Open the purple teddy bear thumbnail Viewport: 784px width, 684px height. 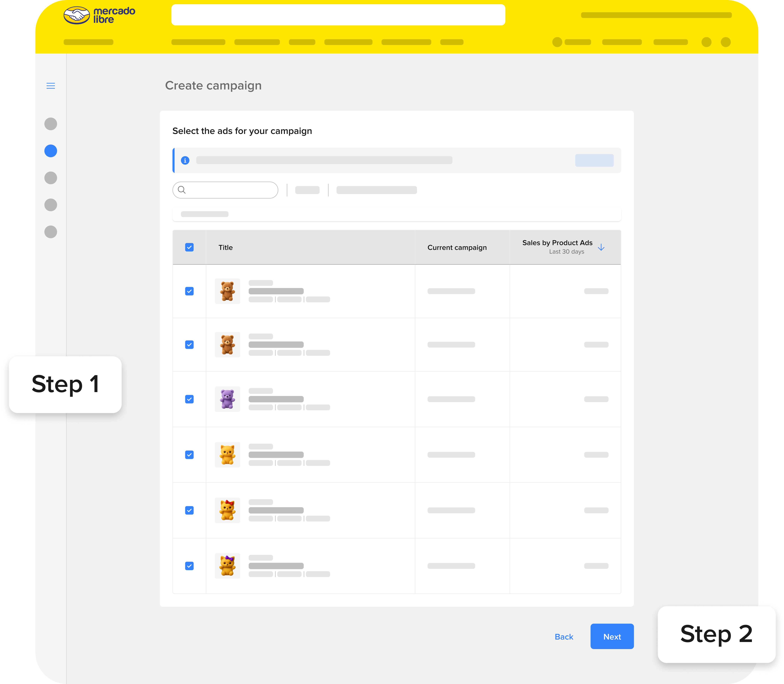(x=227, y=399)
